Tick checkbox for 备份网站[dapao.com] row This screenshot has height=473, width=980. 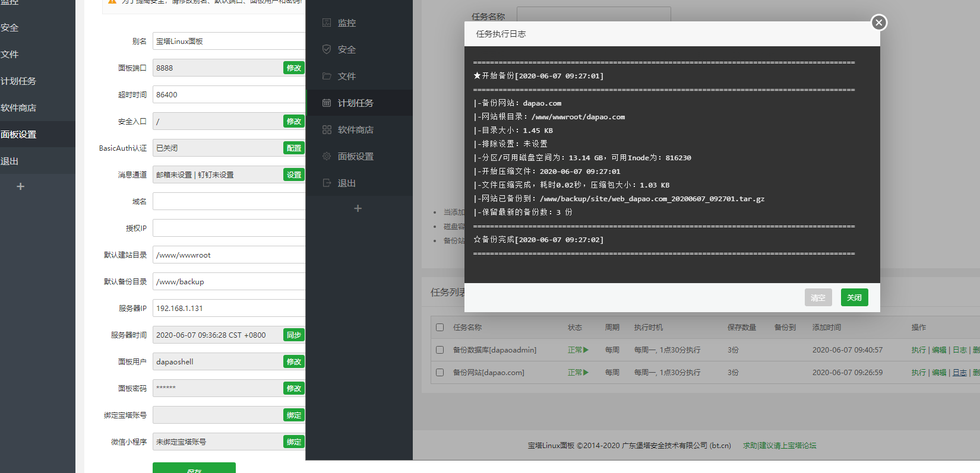tap(440, 372)
